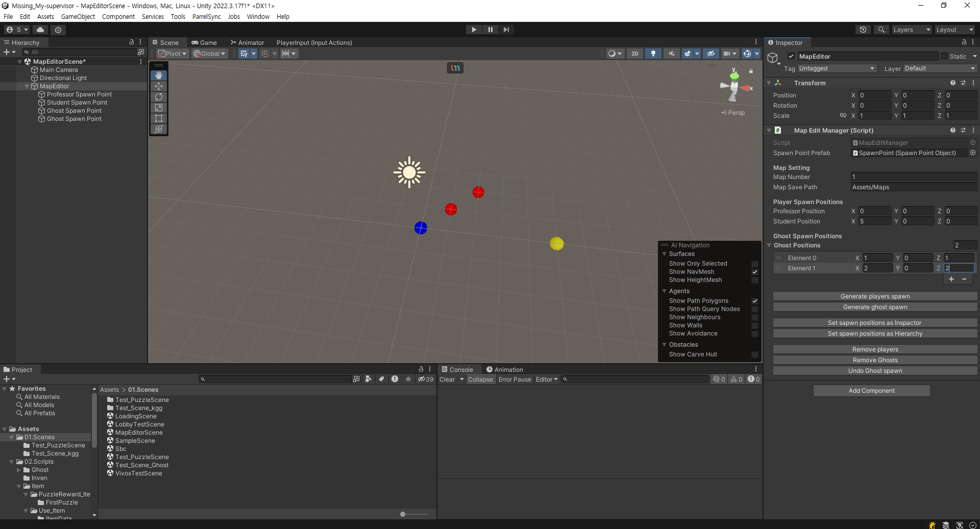Switch to the Animation tab
Image resolution: width=980 pixels, height=529 pixels.
point(505,369)
